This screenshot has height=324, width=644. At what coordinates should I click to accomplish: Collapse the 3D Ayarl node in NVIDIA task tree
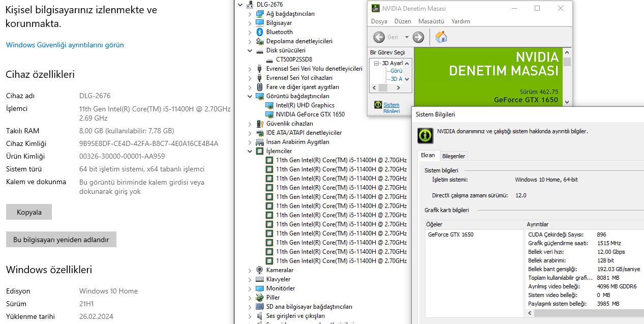377,63
